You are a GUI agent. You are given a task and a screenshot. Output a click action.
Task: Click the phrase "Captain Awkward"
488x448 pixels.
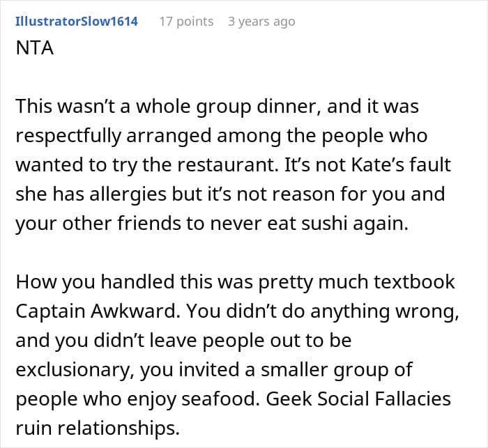point(89,313)
